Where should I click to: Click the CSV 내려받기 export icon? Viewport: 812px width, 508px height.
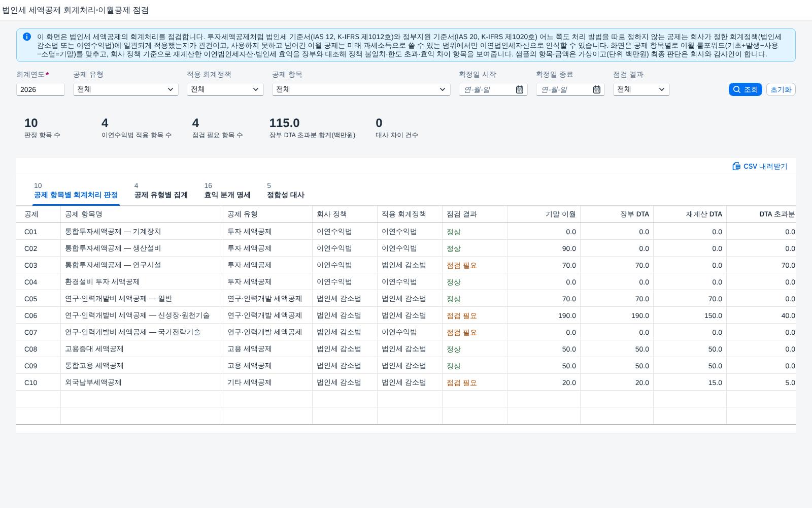tap(736, 166)
